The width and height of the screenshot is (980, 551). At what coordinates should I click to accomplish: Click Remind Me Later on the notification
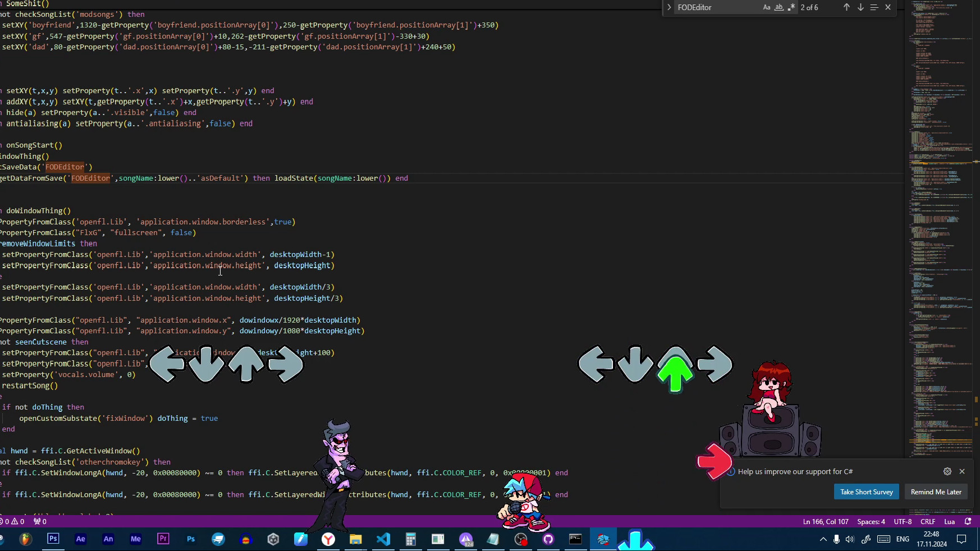[x=936, y=492]
